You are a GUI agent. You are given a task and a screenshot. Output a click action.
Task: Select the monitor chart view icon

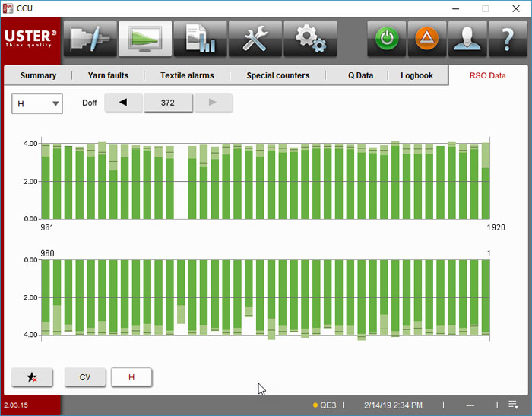click(x=145, y=38)
